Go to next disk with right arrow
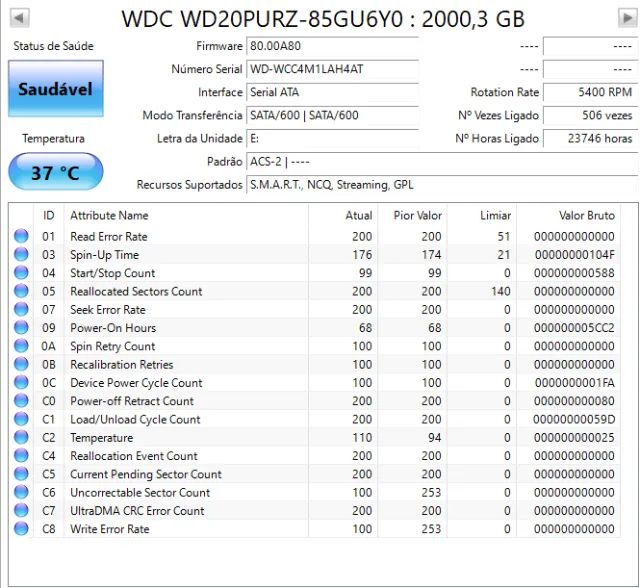Screen dimensions: 640x588 coord(627,18)
